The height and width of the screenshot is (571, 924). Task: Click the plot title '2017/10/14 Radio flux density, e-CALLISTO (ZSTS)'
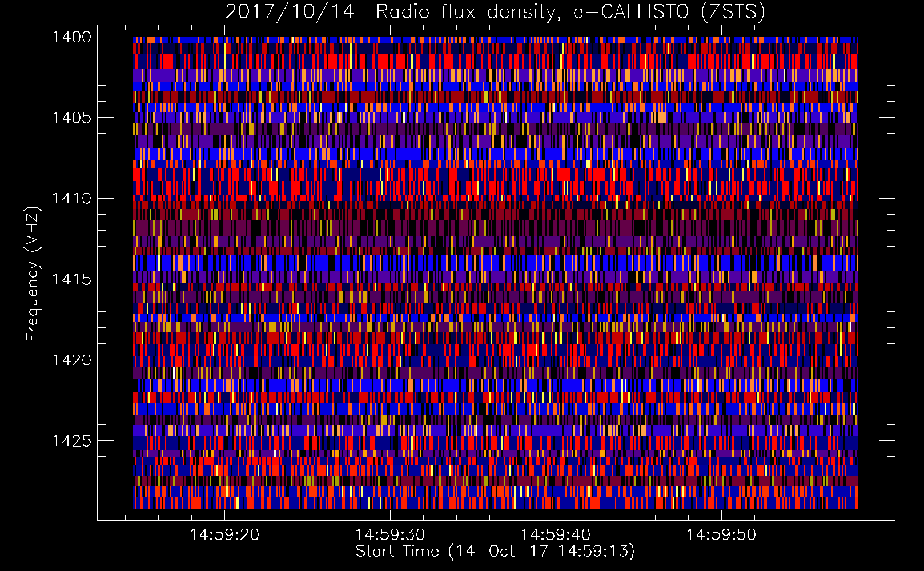(495, 12)
